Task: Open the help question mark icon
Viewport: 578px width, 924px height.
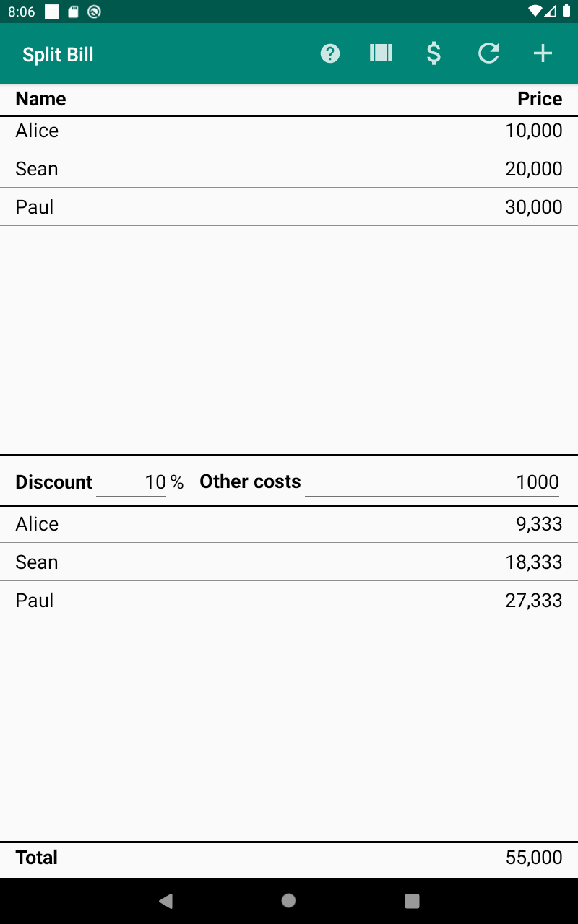Action: click(x=330, y=53)
